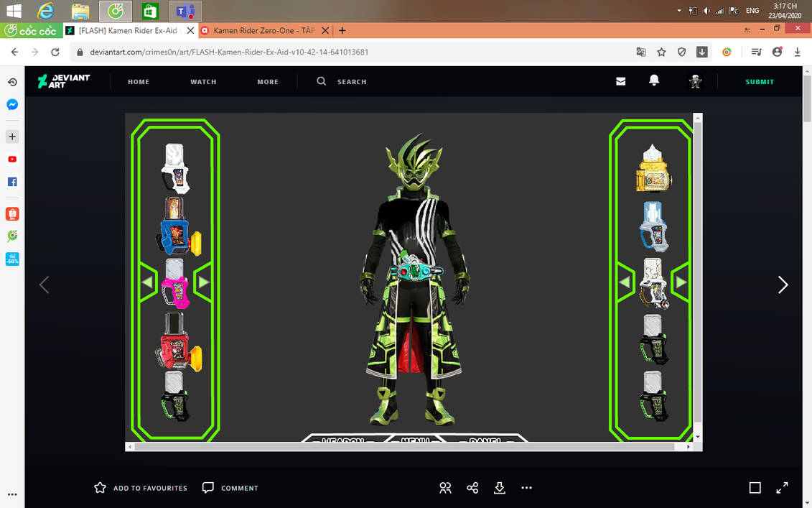
Task: Open history icon in the browser sidebar
Action: point(12,82)
